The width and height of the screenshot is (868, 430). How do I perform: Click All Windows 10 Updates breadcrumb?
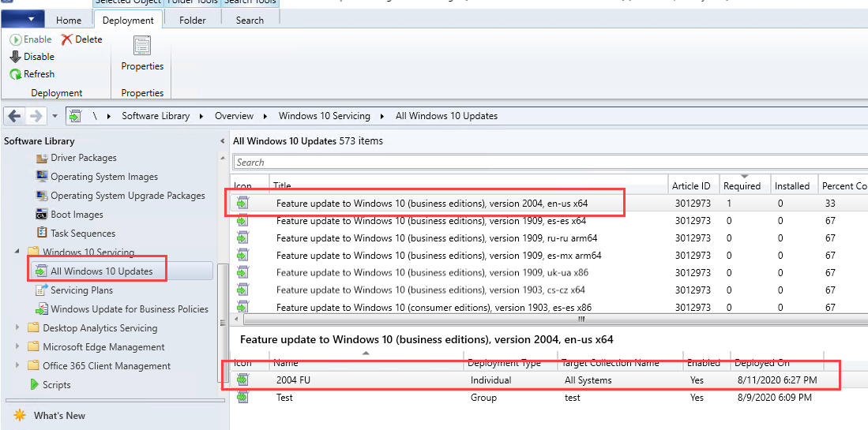446,116
